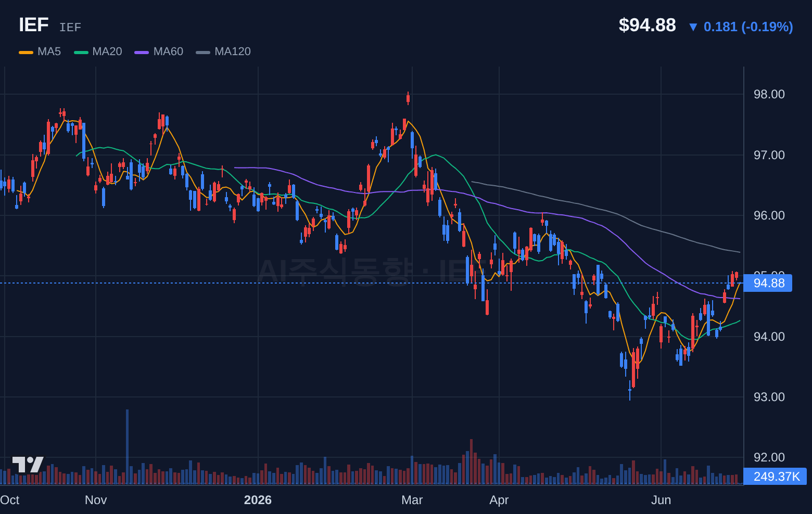This screenshot has width=812, height=514.
Task: Click the $94.88 current price
Action: (647, 25)
